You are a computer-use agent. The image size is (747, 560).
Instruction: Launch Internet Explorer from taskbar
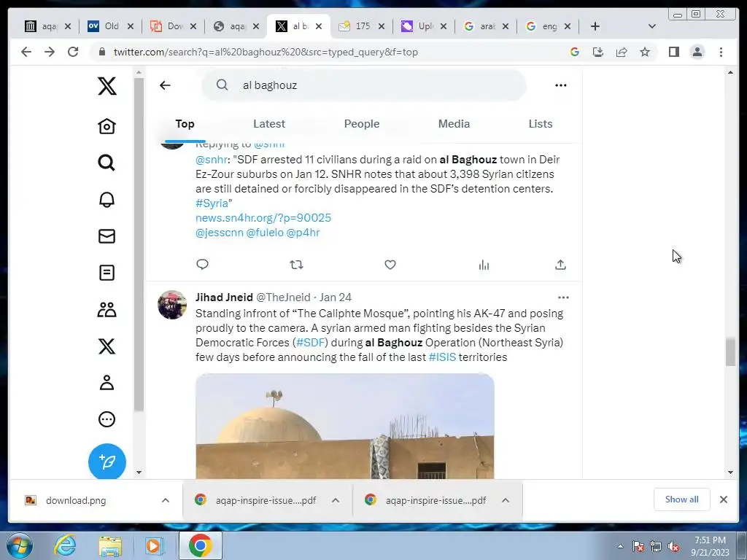click(x=65, y=545)
